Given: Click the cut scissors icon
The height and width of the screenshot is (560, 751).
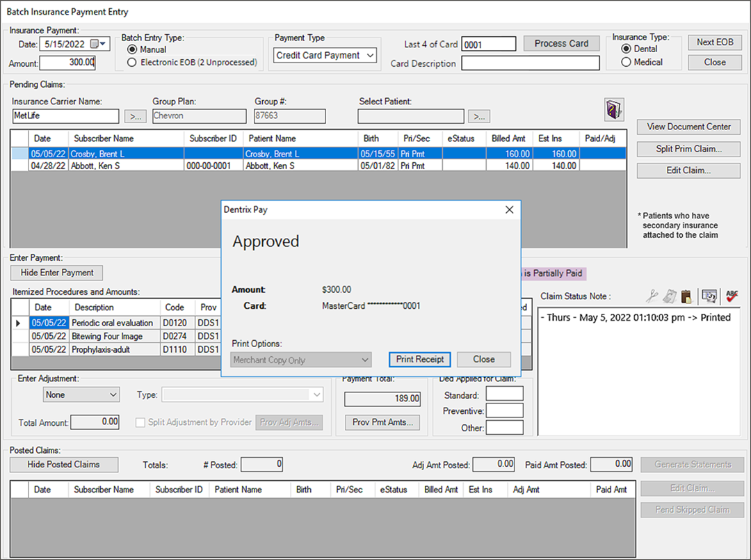Looking at the screenshot, I should pyautogui.click(x=651, y=296).
